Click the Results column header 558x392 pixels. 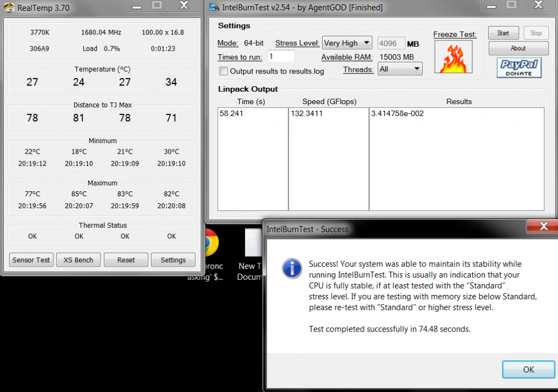tap(459, 101)
